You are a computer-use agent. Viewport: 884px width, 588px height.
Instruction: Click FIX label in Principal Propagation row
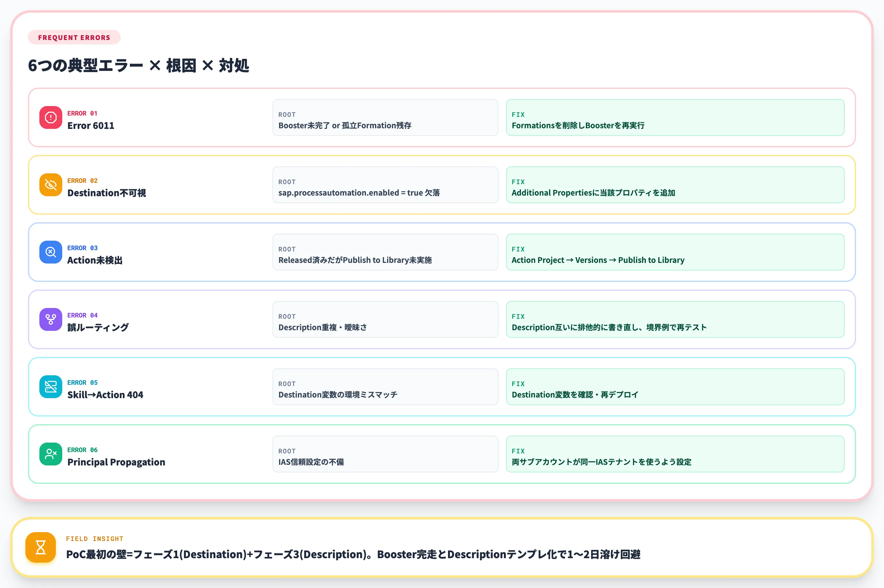(518, 451)
